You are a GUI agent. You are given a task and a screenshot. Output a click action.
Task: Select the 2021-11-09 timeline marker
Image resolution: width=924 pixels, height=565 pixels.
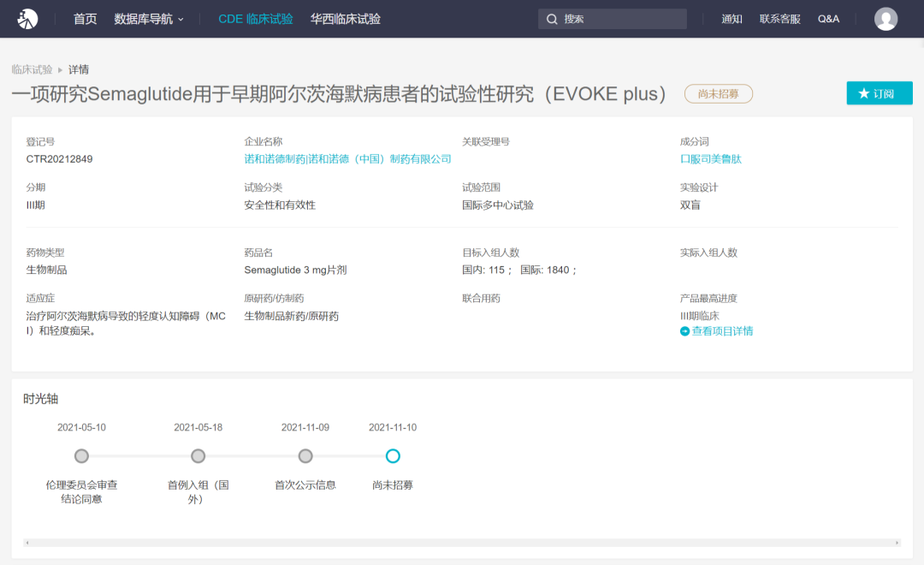305,456
